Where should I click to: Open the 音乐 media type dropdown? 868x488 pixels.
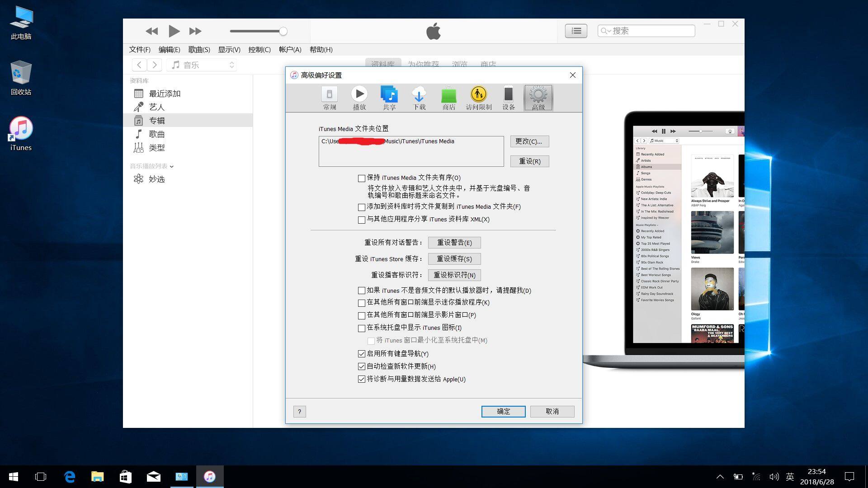click(202, 65)
